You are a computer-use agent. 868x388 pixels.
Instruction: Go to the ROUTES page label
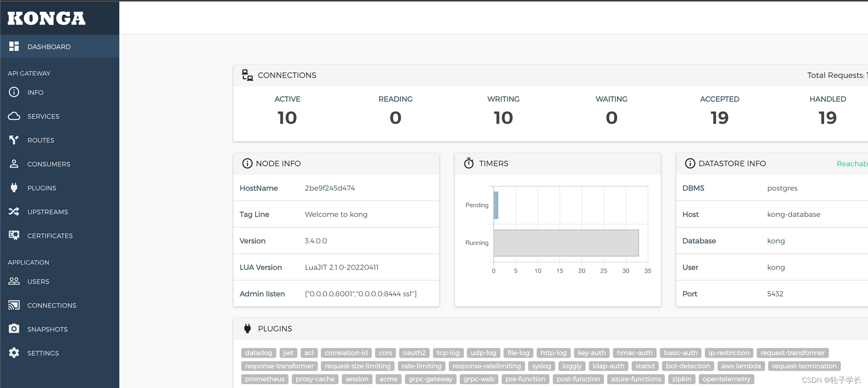[41, 140]
